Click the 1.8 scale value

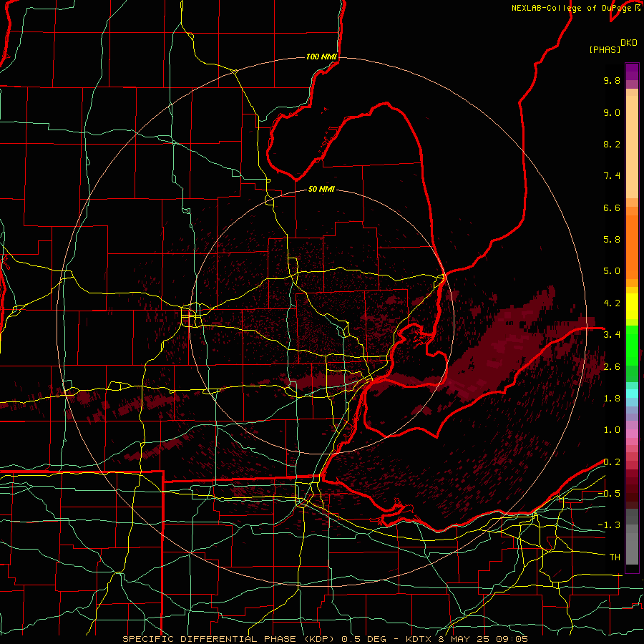(x=612, y=399)
